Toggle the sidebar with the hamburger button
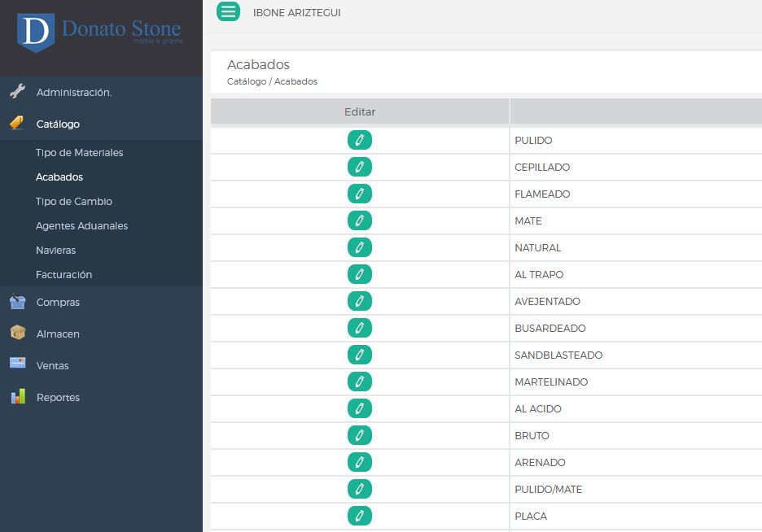Image resolution: width=762 pixels, height=532 pixels. coord(229,11)
